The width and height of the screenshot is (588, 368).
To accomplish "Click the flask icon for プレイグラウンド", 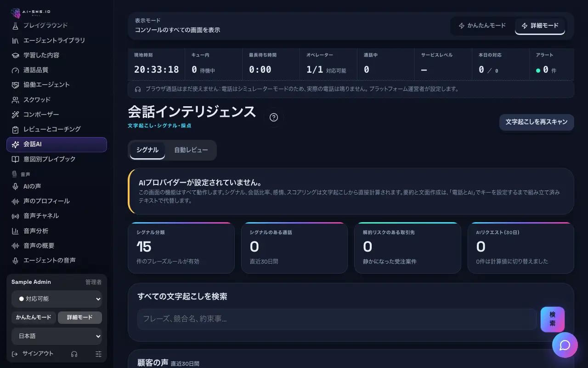I will [x=15, y=26].
